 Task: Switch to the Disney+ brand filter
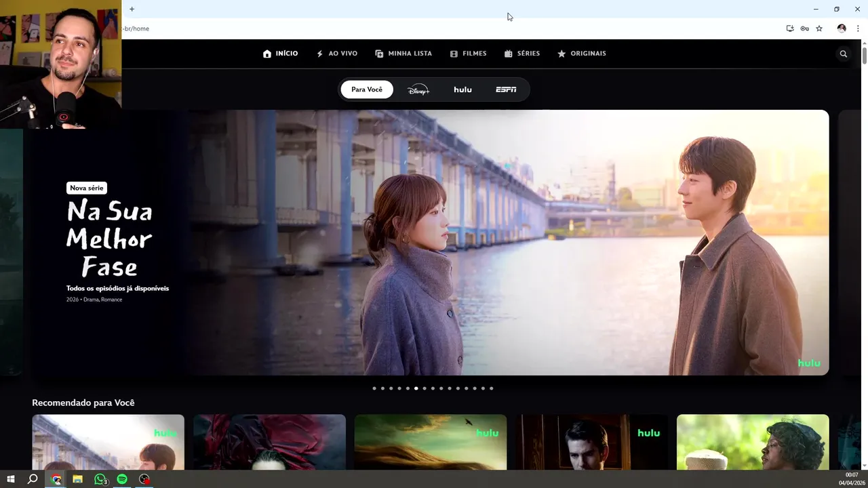click(418, 89)
